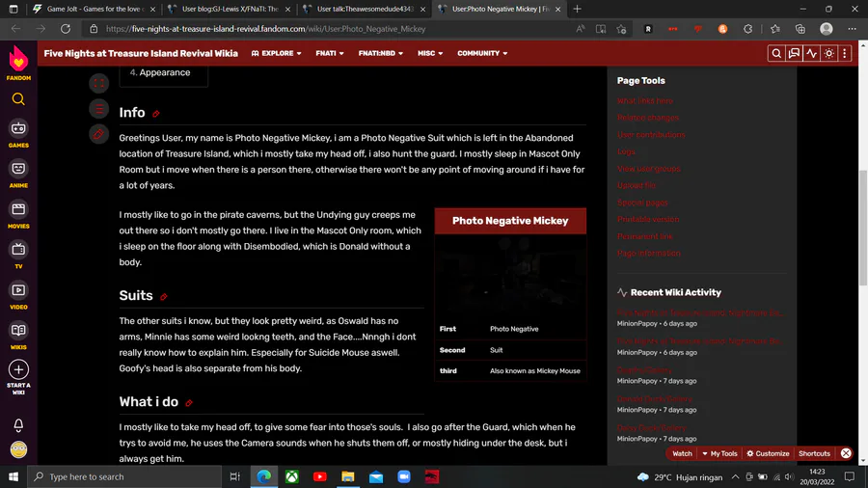Edit the Info section pencil
The image size is (868, 488).
coord(156,114)
